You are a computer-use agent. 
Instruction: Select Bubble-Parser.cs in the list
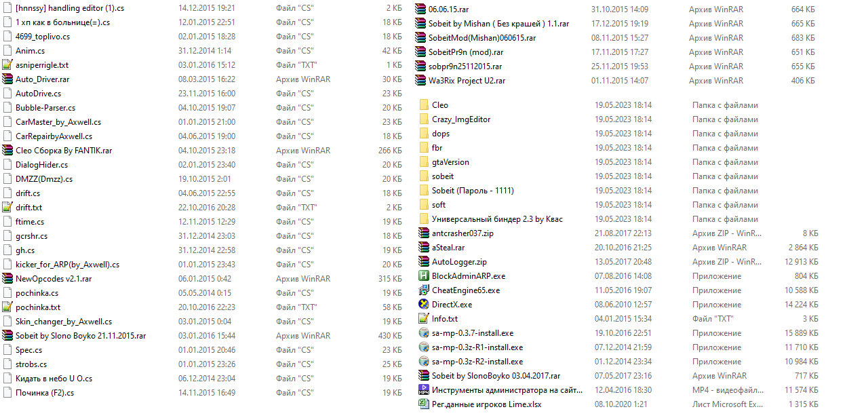coord(45,108)
